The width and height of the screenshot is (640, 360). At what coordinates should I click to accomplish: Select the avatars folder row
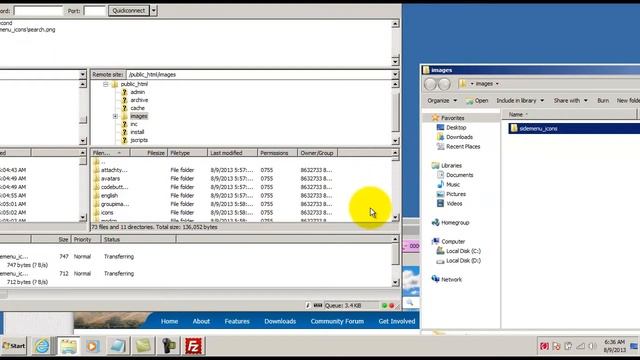tap(241, 179)
